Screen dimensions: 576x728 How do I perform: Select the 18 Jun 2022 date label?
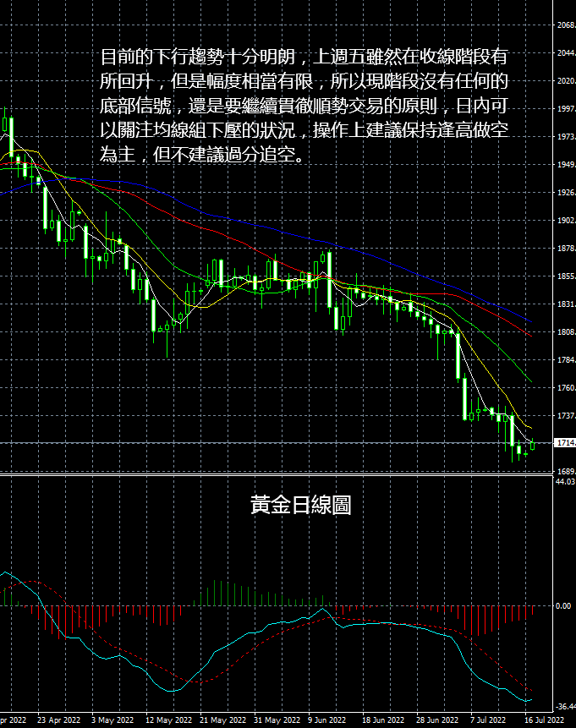[x=383, y=720]
